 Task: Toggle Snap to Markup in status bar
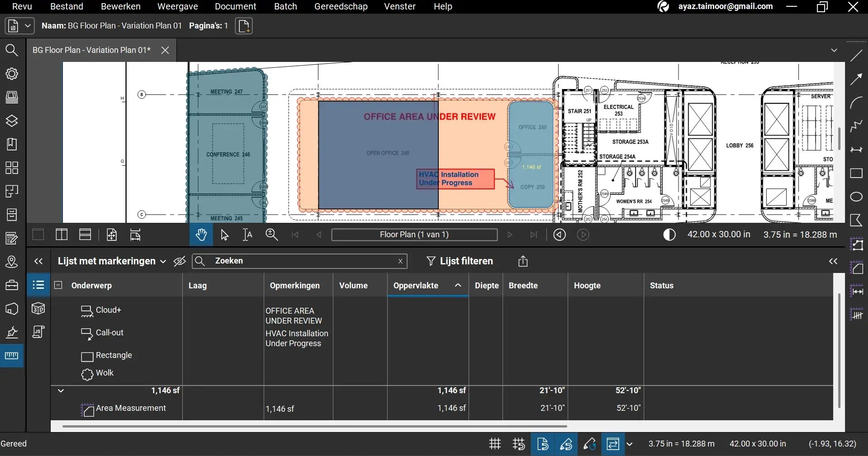[x=566, y=444]
